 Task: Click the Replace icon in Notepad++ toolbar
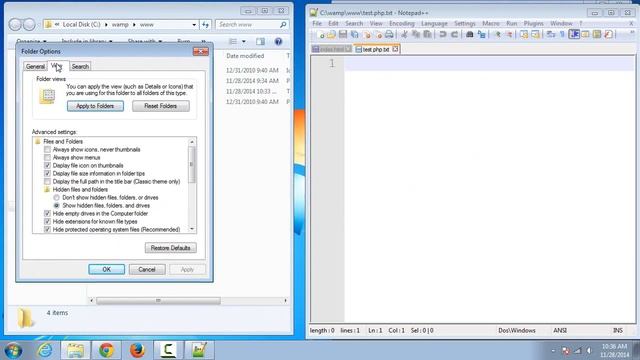482,35
